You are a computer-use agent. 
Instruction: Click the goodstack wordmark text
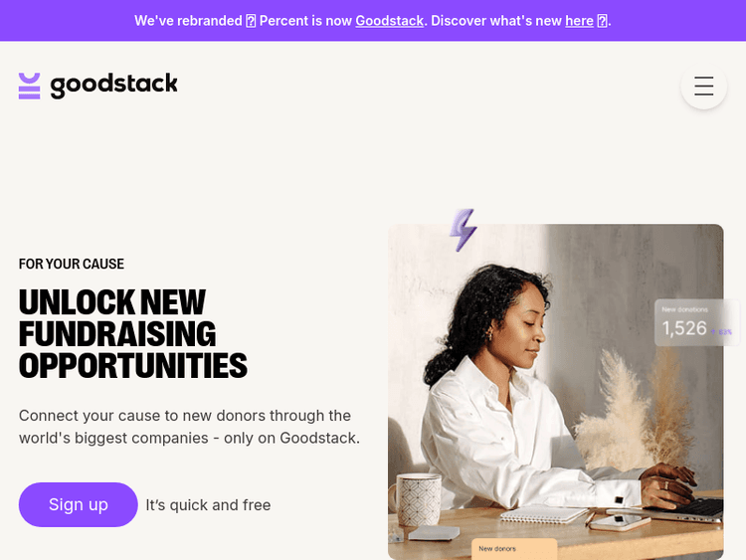[x=113, y=86]
